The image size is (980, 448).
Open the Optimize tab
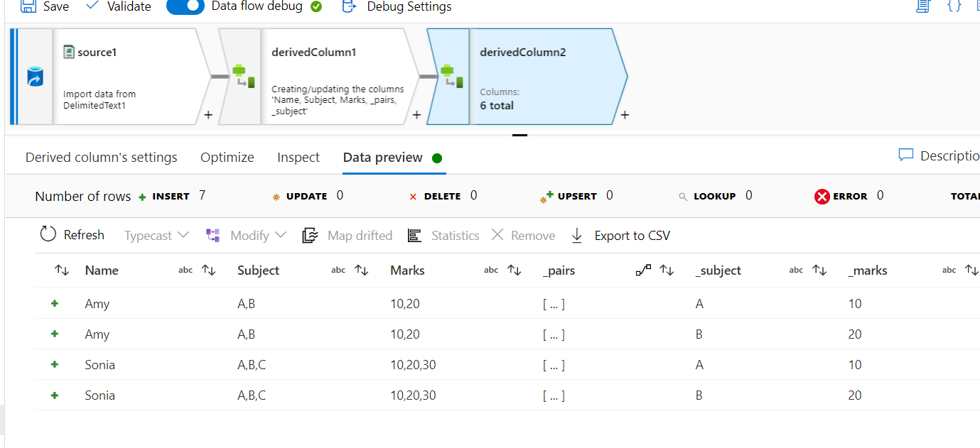227,158
